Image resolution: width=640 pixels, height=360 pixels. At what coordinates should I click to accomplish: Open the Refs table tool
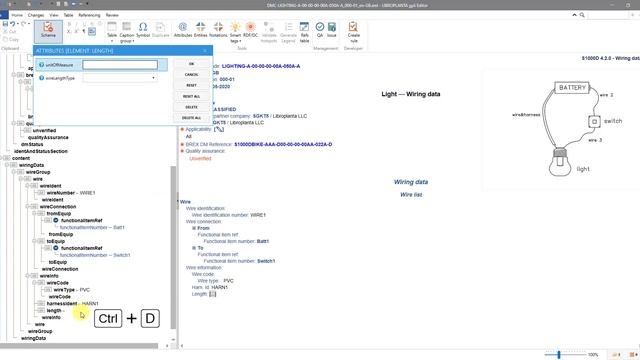pos(304,32)
